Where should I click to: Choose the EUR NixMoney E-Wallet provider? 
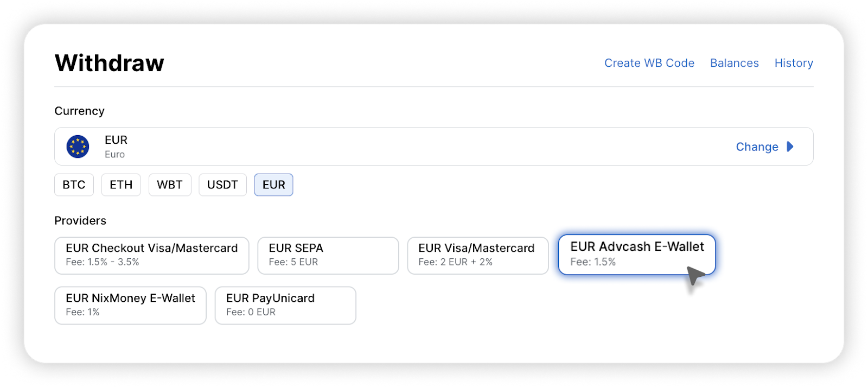pyautogui.click(x=130, y=306)
